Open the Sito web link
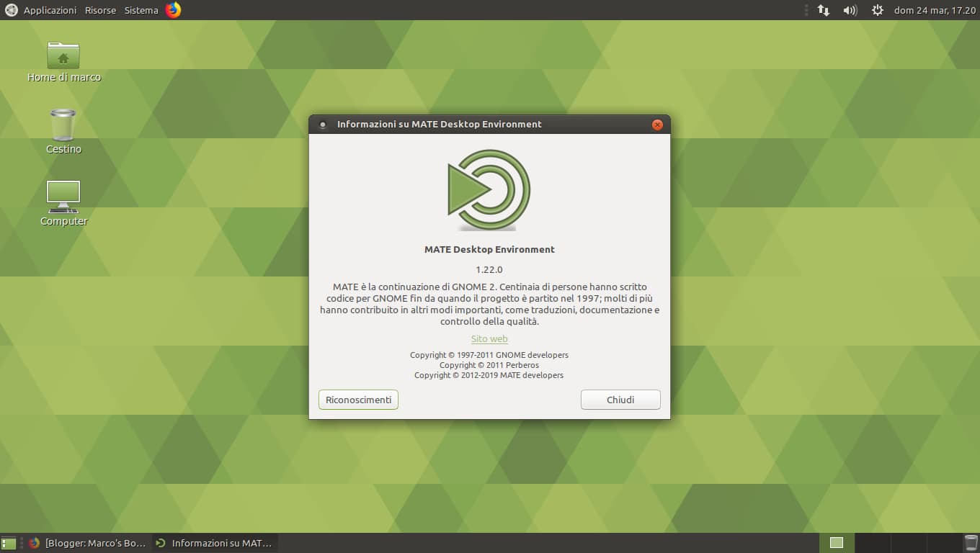The width and height of the screenshot is (980, 553). pos(489,338)
